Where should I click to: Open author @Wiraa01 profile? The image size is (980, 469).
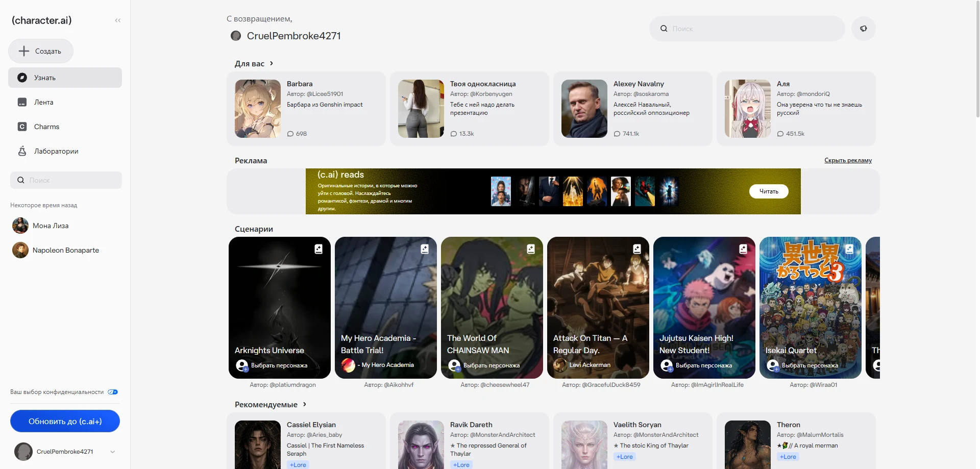814,385
